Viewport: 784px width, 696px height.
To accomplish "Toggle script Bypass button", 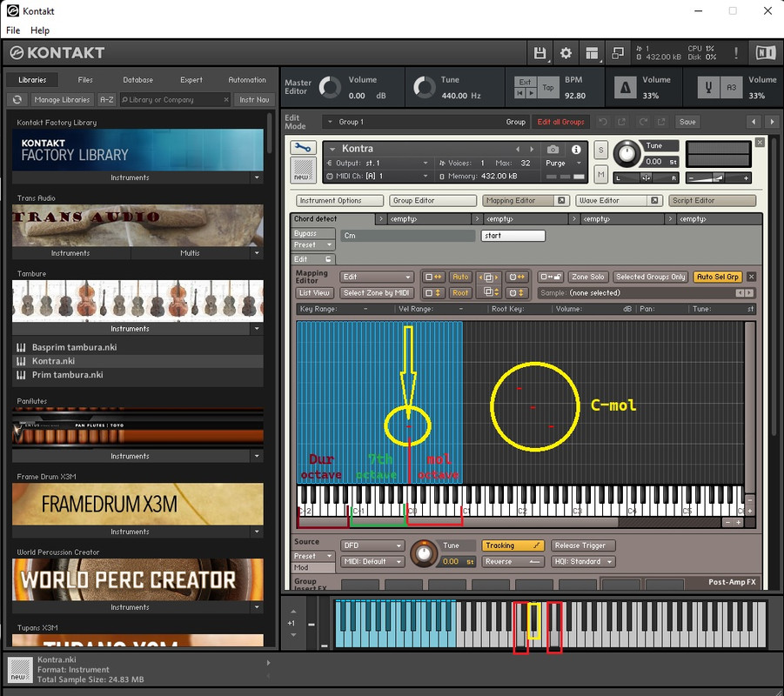I will [x=312, y=233].
